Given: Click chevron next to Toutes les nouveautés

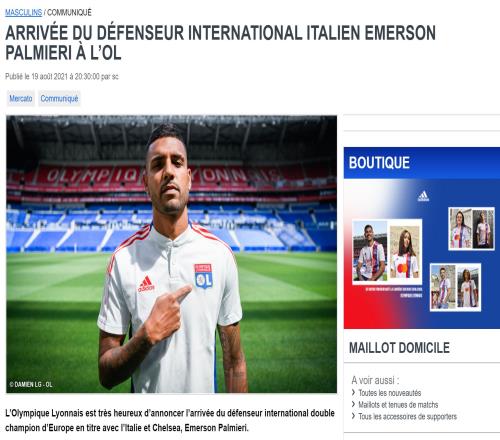Looking at the screenshot, I should [x=353, y=393].
